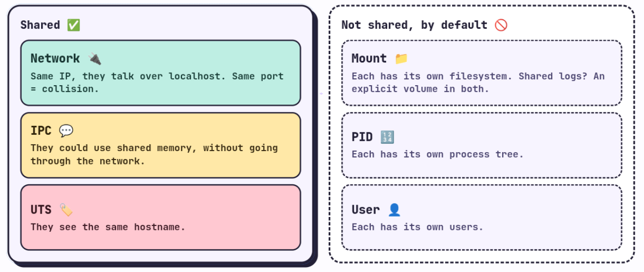
Task: Click the prohibited sign after Not shared
Action: tap(501, 25)
